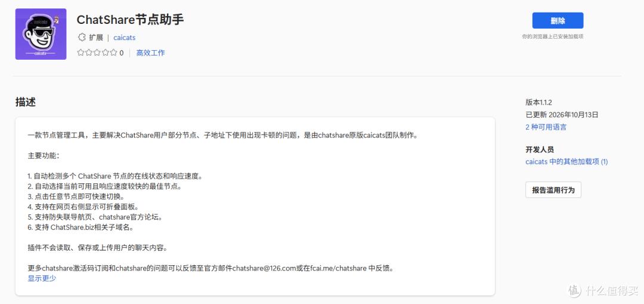Viewport: 644px width, 304px height.
Task: Click the first description sentence 一款节点管理工具
Action: [223, 136]
